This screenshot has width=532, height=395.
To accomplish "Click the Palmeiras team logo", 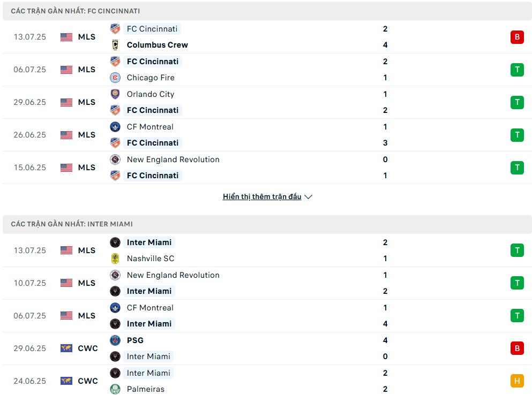I will click(115, 389).
